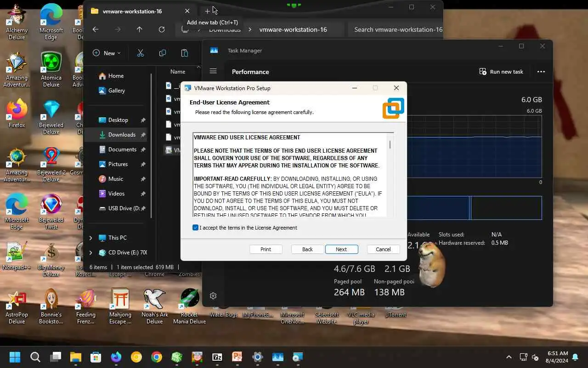Click Next in the VMware setup dialog

click(x=341, y=249)
